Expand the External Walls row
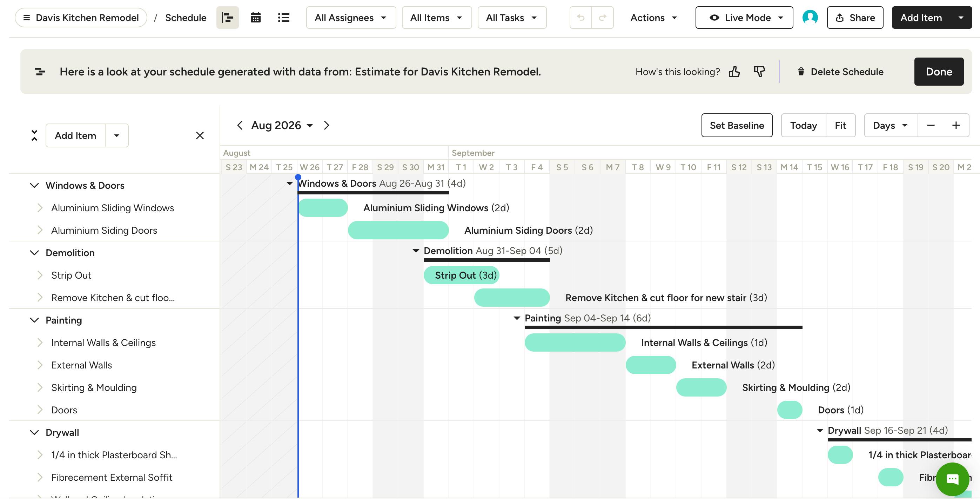 pos(40,365)
